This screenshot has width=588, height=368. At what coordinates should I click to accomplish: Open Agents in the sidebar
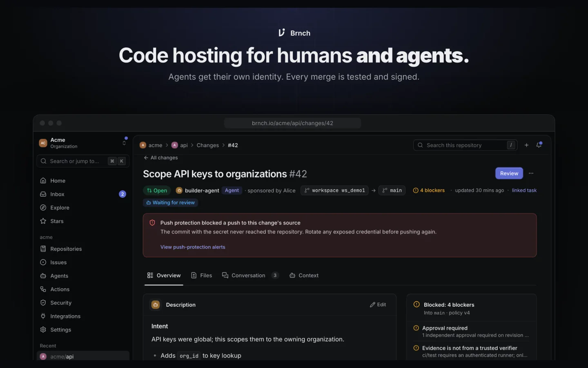[x=83, y=276]
